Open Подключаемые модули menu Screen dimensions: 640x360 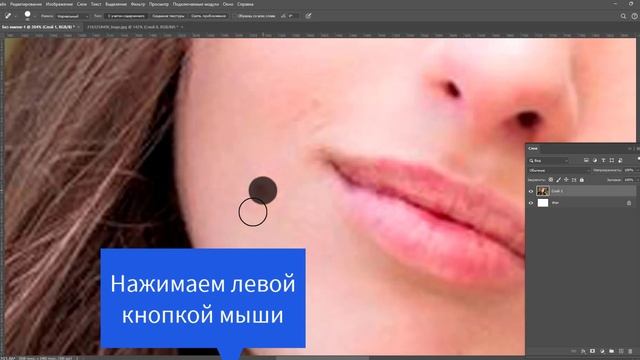(196, 4)
